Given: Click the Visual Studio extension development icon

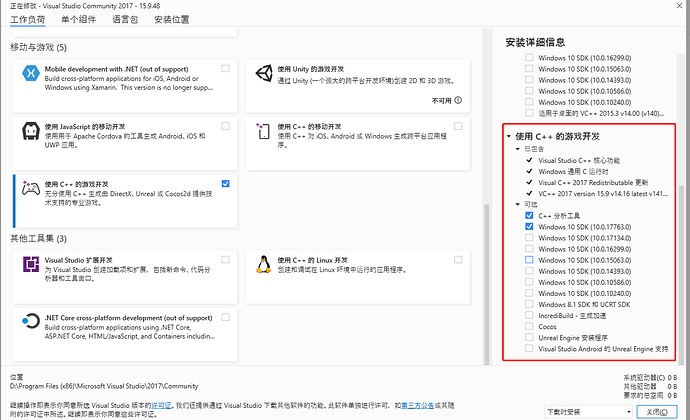Looking at the screenshot, I should coord(31,265).
